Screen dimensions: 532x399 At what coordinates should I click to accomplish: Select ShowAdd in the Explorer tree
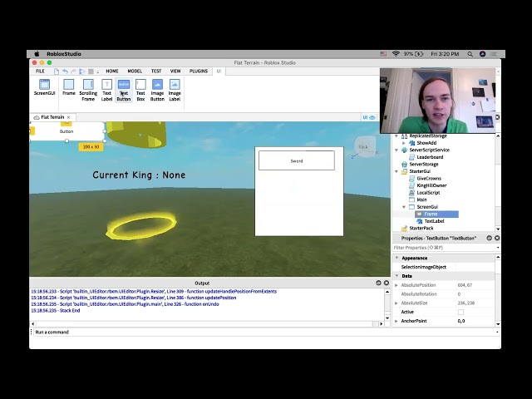426,143
